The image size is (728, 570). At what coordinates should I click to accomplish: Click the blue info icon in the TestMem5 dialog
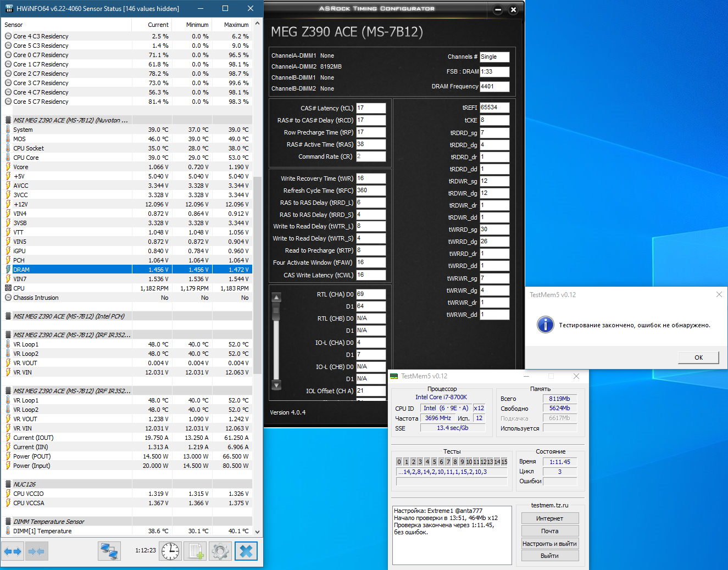pyautogui.click(x=545, y=325)
